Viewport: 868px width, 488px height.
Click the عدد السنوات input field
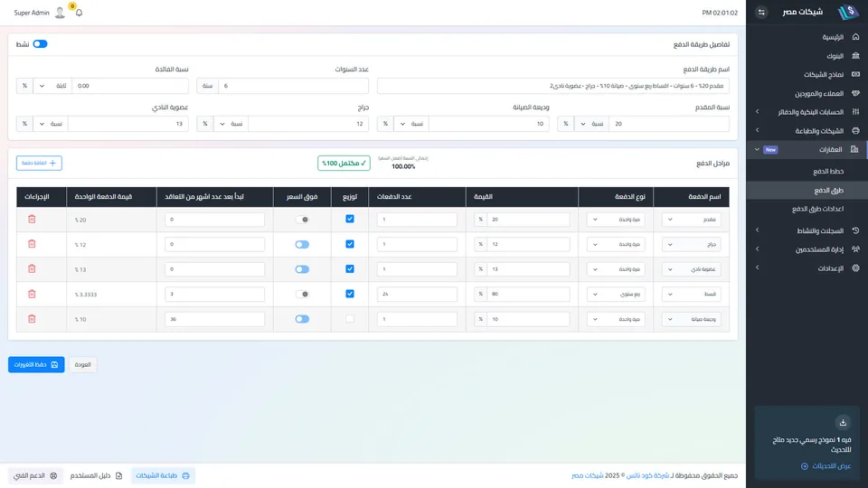tap(293, 86)
